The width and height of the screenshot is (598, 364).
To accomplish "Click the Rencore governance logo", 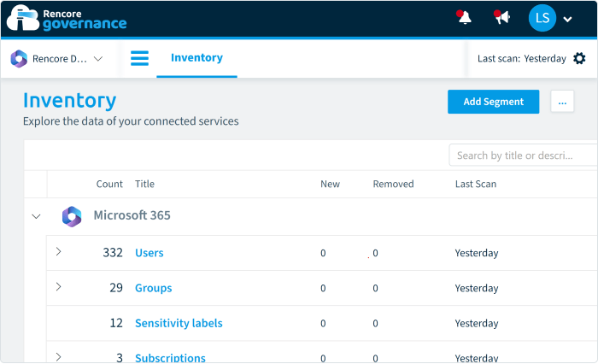I will 67,18.
